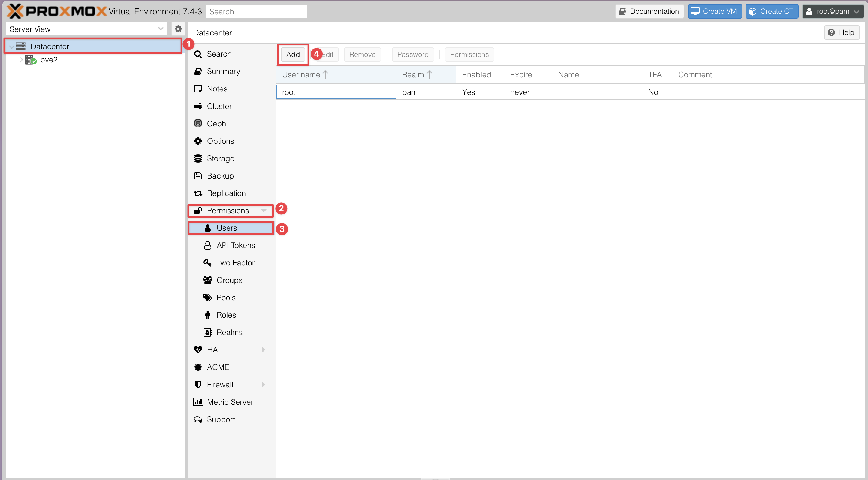Select the root user row
Image resolution: width=868 pixels, height=480 pixels.
[x=336, y=91]
